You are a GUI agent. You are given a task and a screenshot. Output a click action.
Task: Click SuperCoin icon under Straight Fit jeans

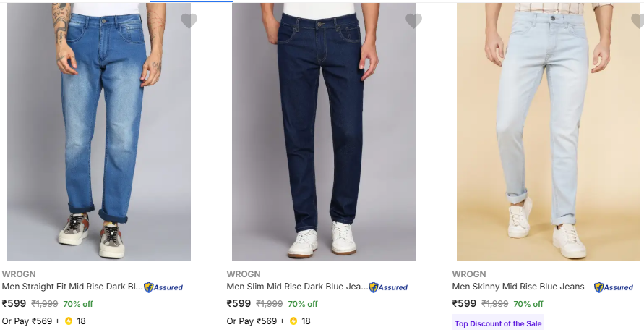(69, 321)
